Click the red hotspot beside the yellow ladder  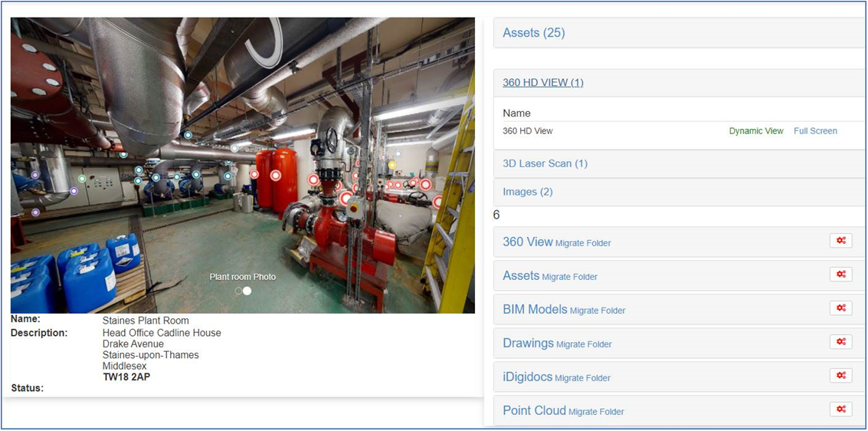[x=437, y=202]
